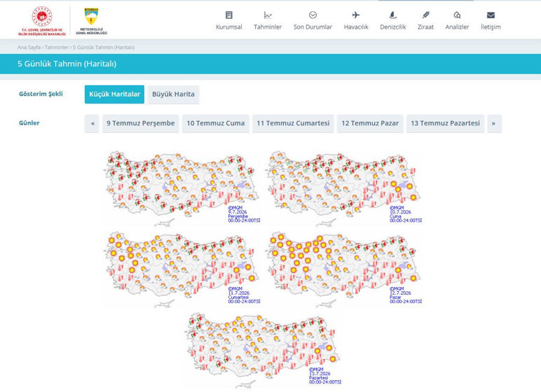The height and width of the screenshot is (392, 541).
Task: Click the Tahminler chart icon
Action: (x=268, y=15)
